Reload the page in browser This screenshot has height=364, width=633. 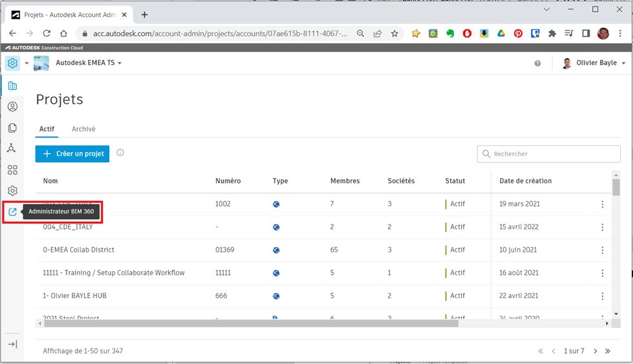coord(47,34)
